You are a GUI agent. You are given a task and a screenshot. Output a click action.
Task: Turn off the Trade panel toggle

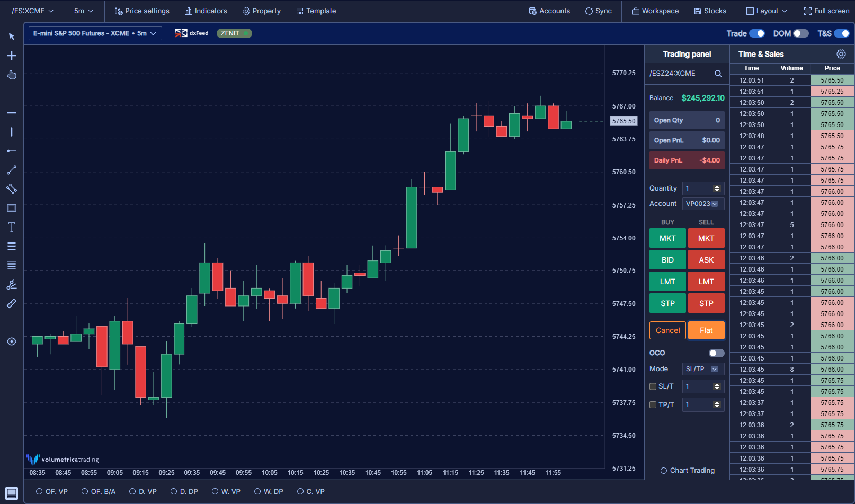point(756,33)
